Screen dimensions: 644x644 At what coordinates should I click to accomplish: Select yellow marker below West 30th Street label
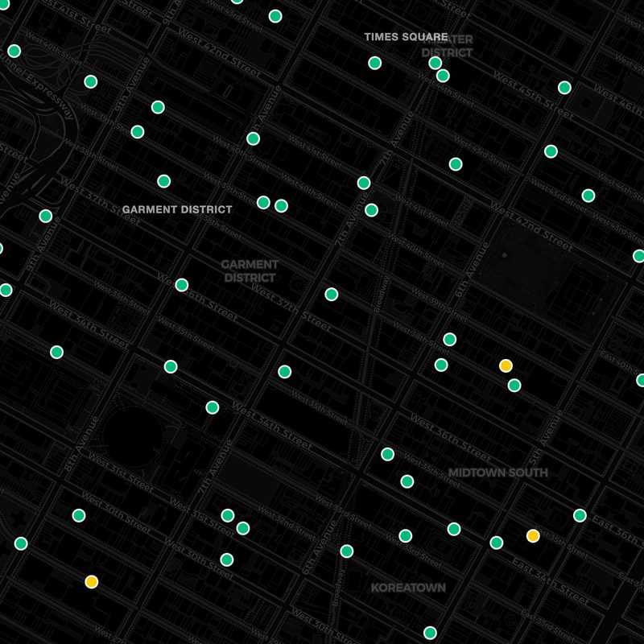pos(91,581)
